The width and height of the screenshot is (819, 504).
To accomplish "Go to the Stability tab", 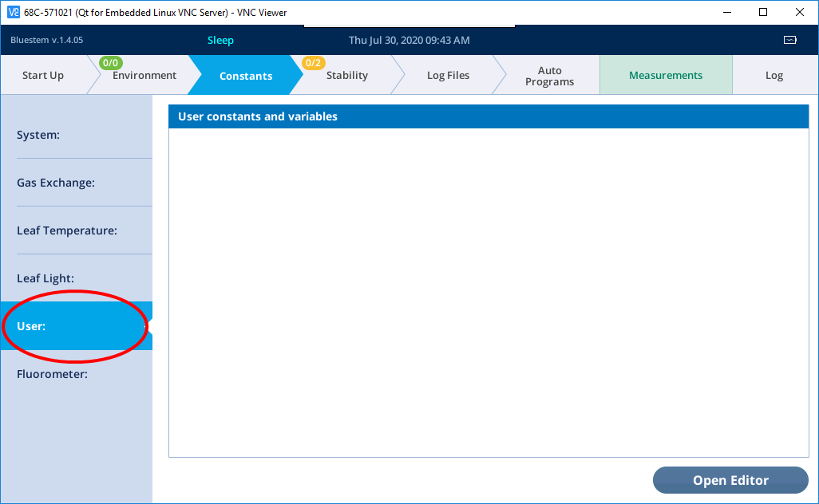I will (x=347, y=76).
